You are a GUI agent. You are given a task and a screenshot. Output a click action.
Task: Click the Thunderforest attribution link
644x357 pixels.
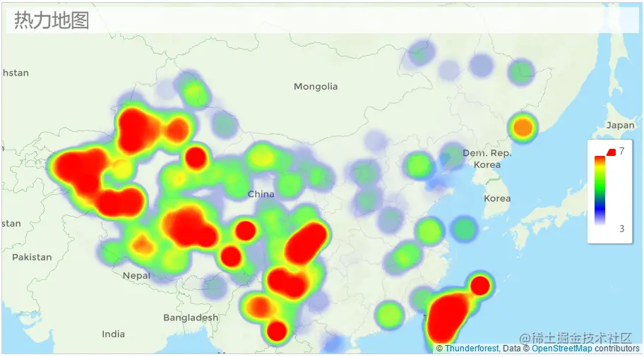tap(472, 349)
